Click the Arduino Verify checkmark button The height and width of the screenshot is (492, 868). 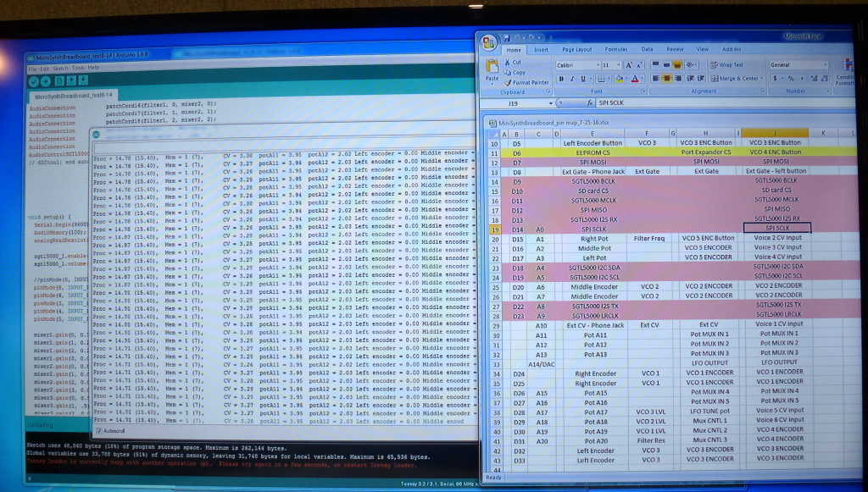click(34, 81)
